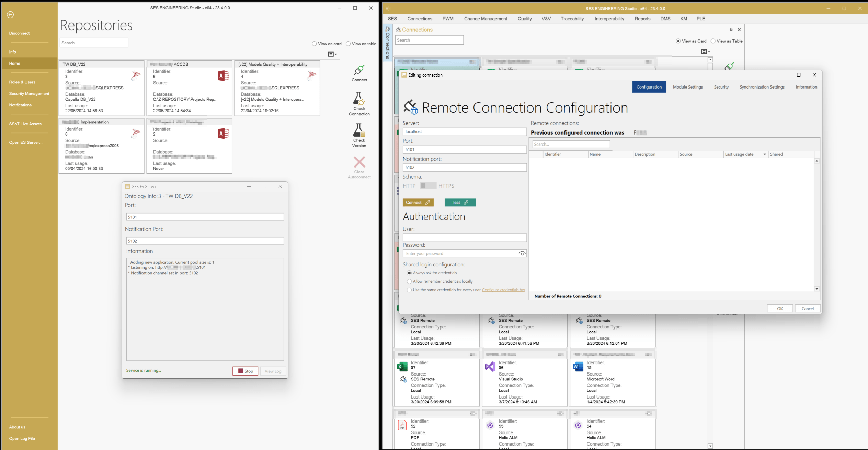Screen dimensions: 868x450
Task: Click the Editing connection dialog title icon
Action: coord(404,75)
